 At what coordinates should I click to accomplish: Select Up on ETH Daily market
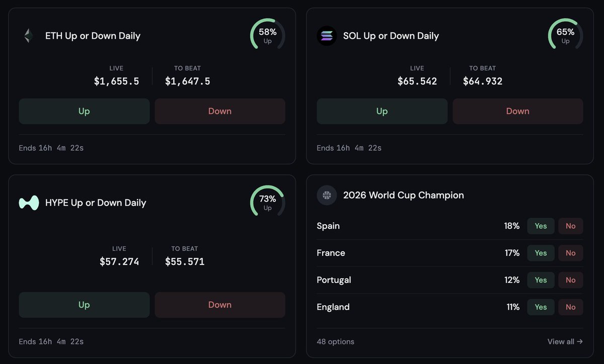coord(84,111)
